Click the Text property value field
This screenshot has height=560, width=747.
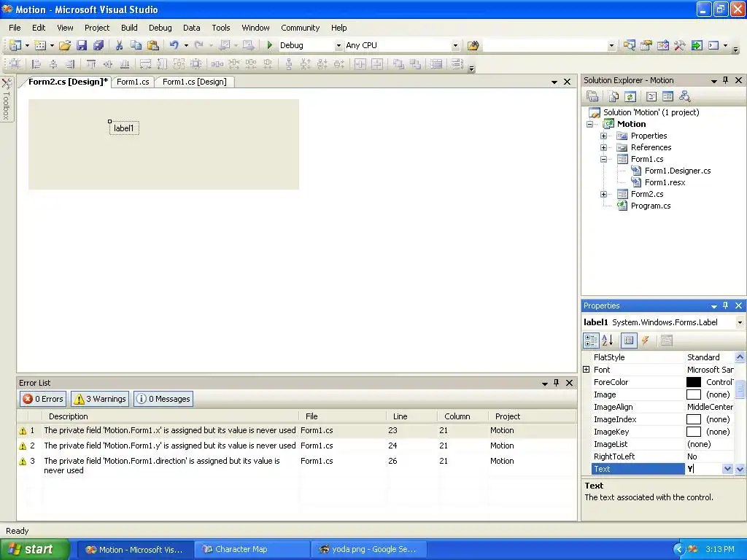point(704,469)
